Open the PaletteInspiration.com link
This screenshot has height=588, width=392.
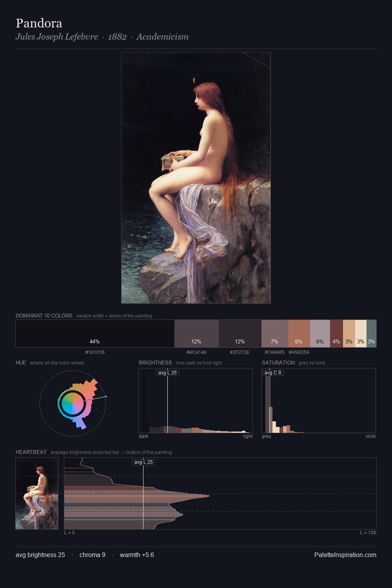(345, 555)
